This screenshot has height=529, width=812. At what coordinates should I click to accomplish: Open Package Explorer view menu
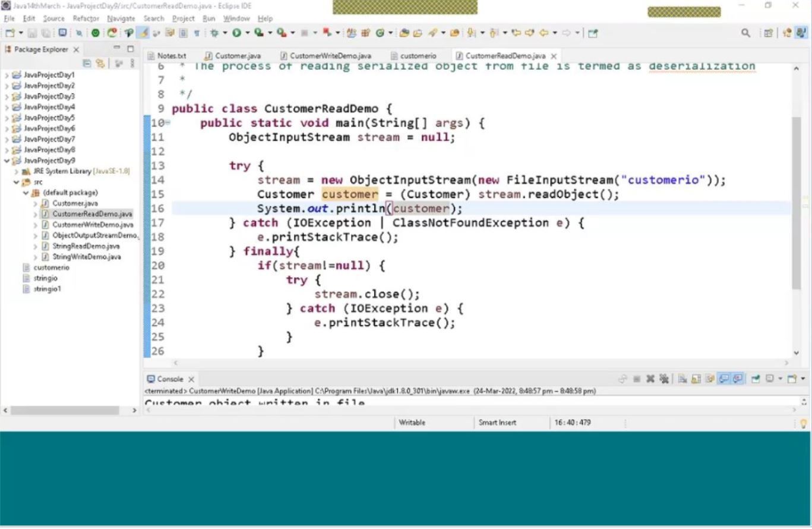(x=132, y=63)
